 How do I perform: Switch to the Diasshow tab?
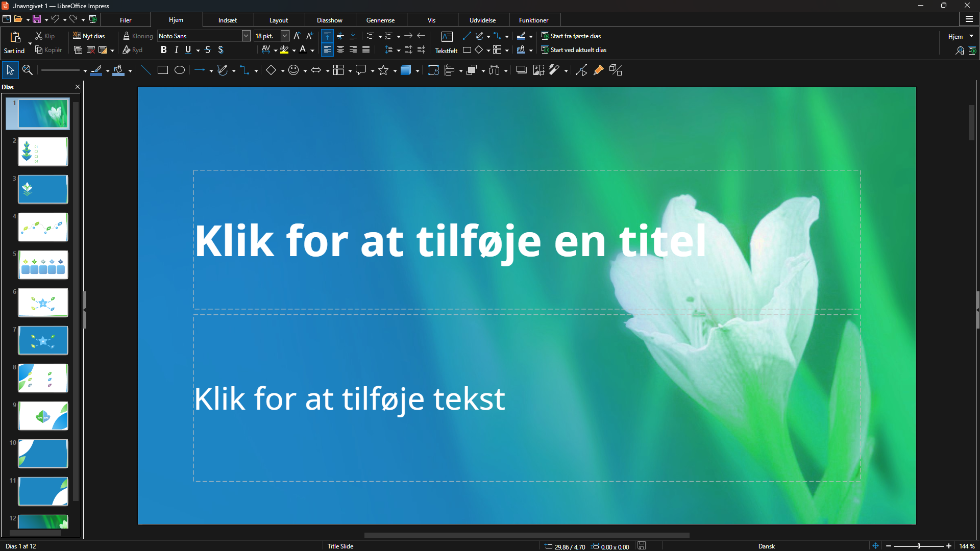click(329, 20)
